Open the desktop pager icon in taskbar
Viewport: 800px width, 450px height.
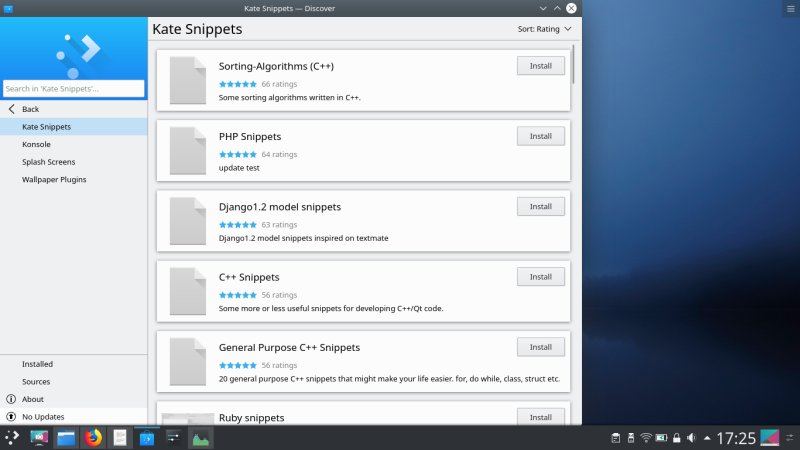coord(39,438)
